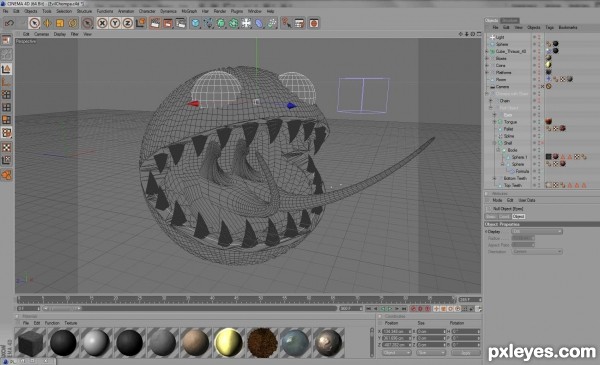600x365 pixels.
Task: Activate the Rotate tool icon
Action: 73,23
